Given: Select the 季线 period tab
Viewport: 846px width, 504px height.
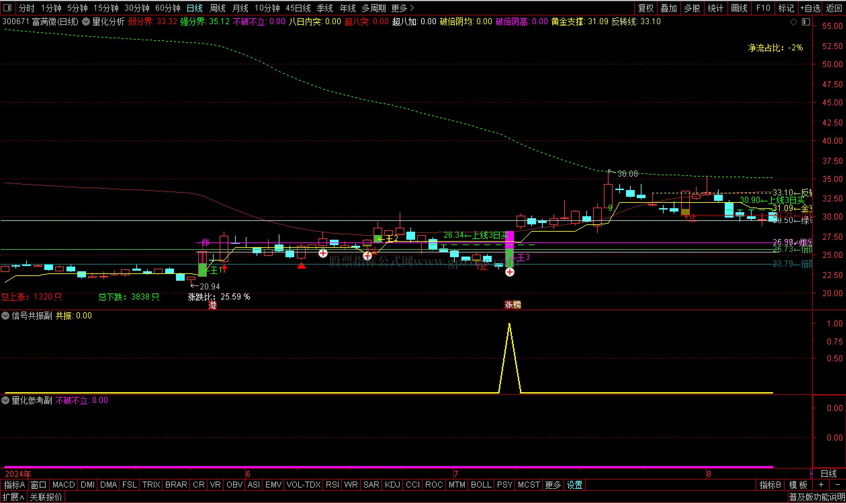Looking at the screenshot, I should 325,8.
